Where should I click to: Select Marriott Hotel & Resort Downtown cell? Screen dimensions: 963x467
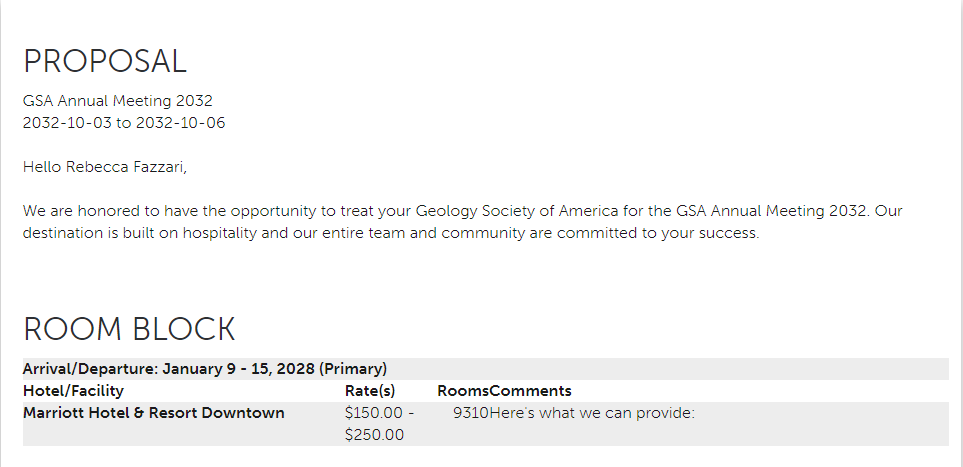click(154, 413)
